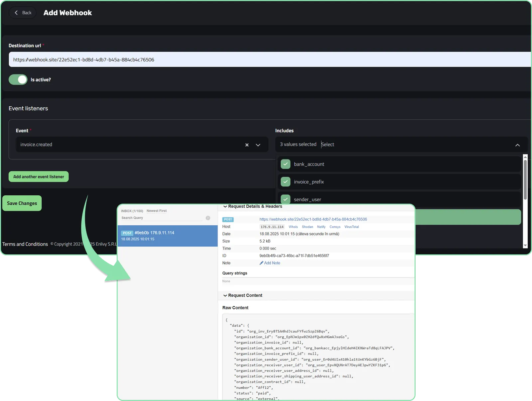Open Terms and Conditions link
This screenshot has height=401, width=532.
pos(25,244)
